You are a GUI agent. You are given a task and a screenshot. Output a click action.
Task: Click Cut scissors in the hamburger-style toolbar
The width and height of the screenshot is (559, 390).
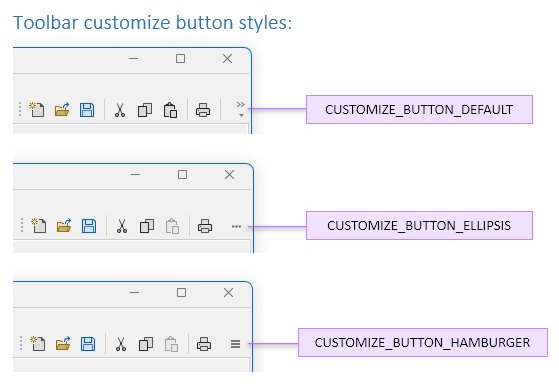121,344
